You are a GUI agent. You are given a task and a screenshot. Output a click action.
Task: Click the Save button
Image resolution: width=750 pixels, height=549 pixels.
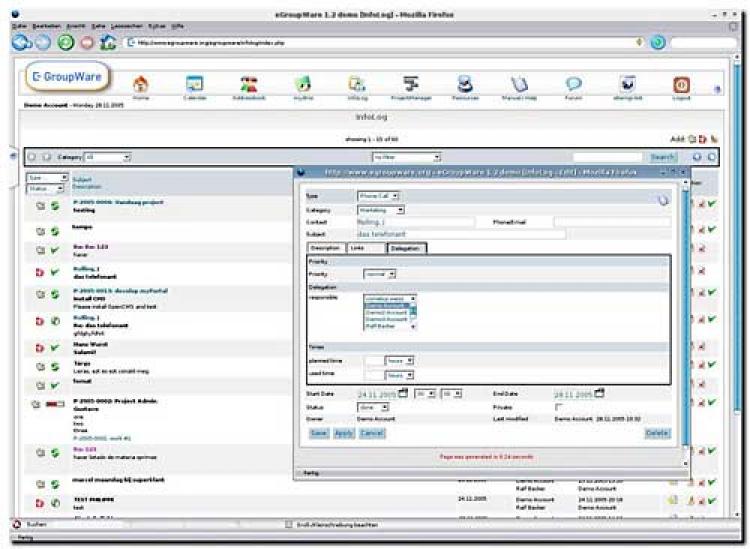coord(318,433)
